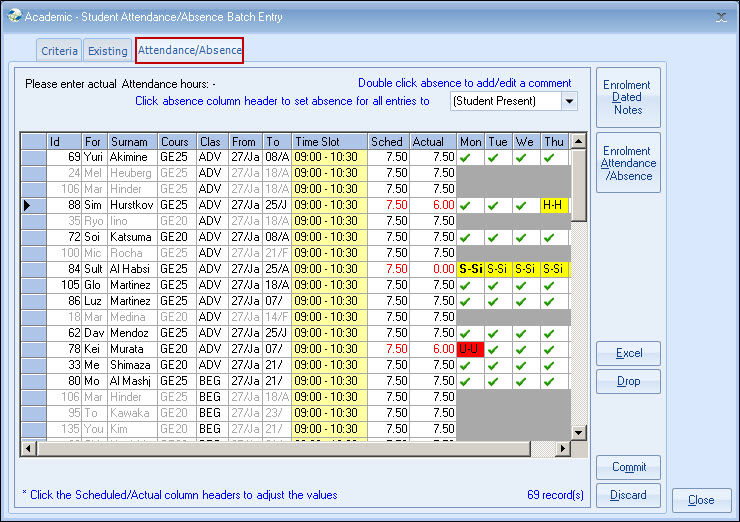Switch to the Criteria tab
Screen dimensions: 740x522
[x=59, y=51]
